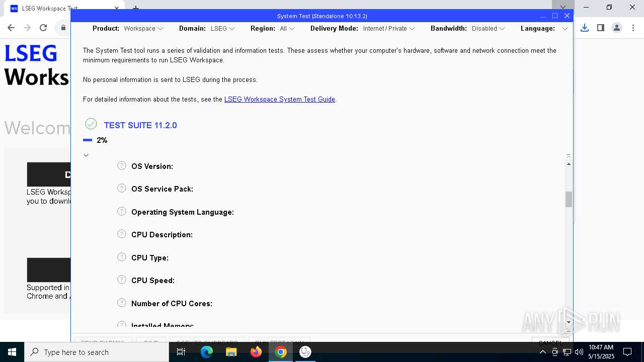Switch to Chrome on taskbar

tap(281, 352)
